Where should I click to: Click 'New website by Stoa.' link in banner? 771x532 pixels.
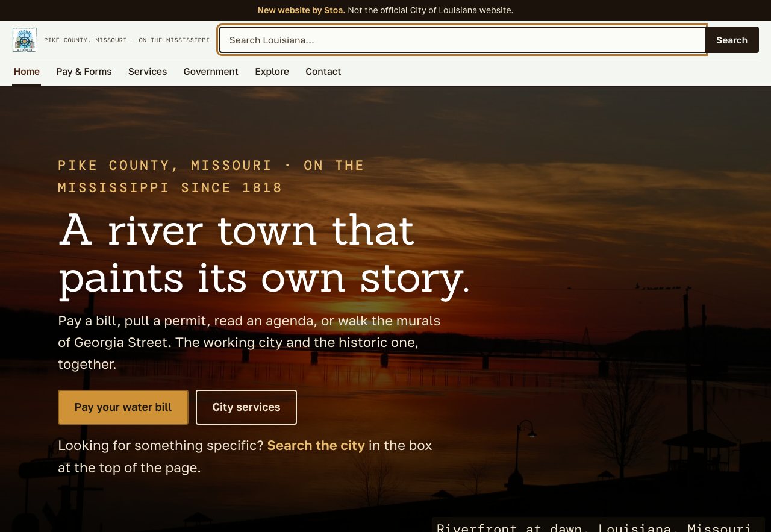(x=301, y=10)
